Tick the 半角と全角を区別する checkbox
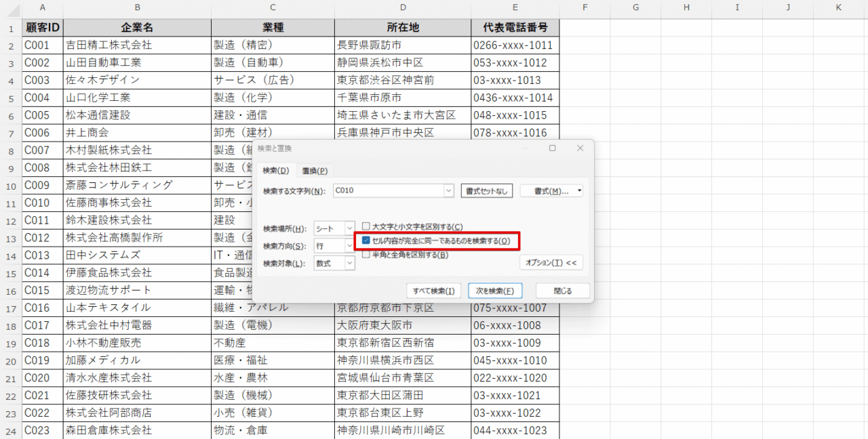The height and width of the screenshot is (439, 868). click(366, 255)
